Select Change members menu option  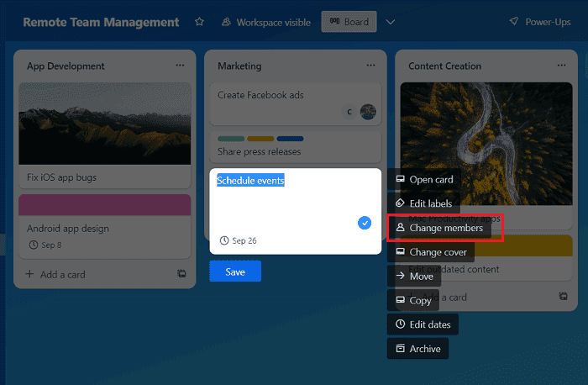[x=439, y=228]
